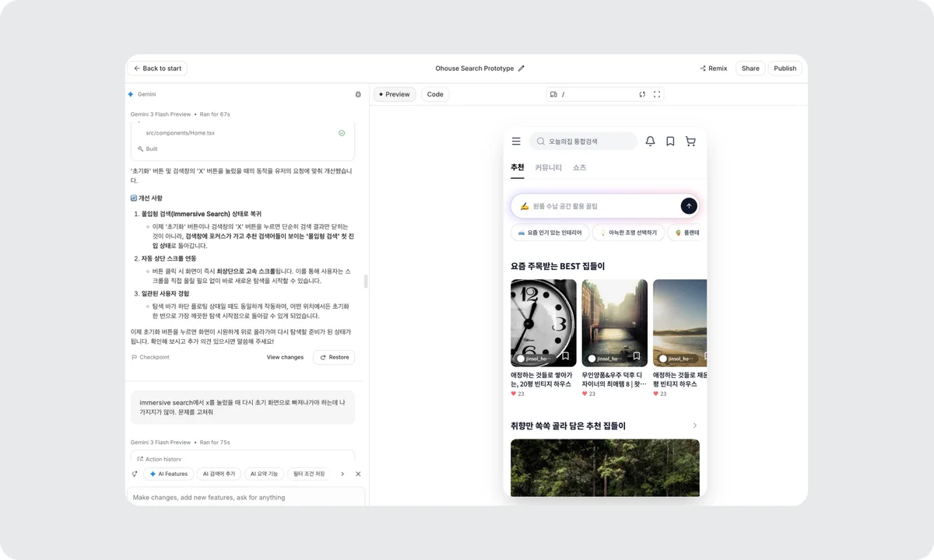
Task: Click the Remix button
Action: pyautogui.click(x=713, y=68)
